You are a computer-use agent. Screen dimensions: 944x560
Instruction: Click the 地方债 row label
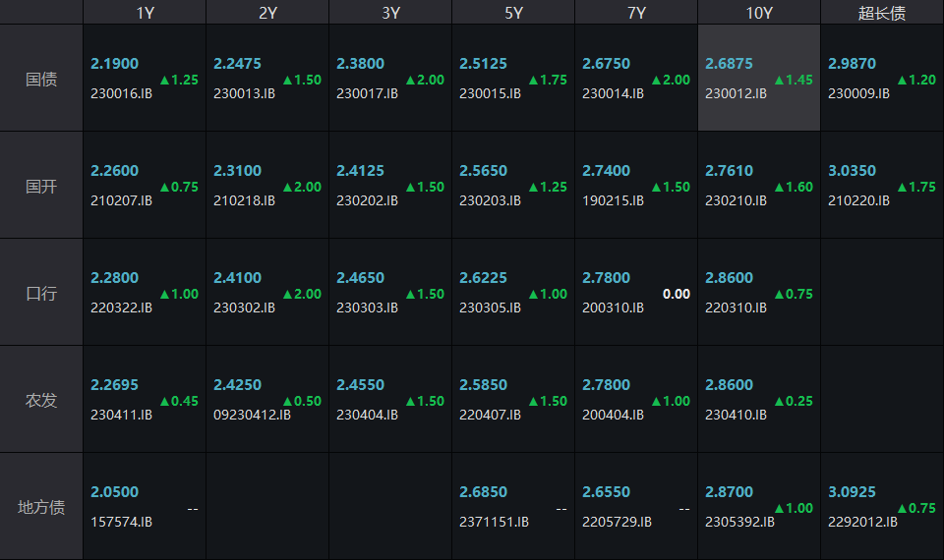(41, 507)
